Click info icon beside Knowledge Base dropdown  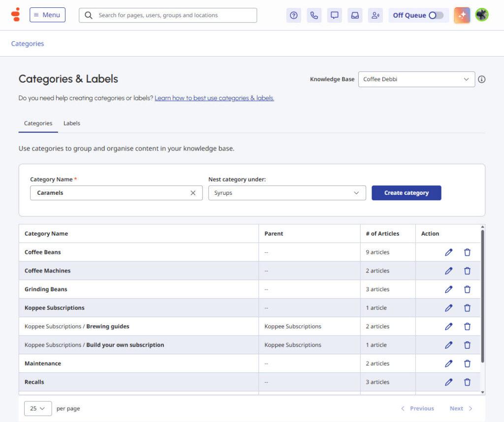point(482,79)
